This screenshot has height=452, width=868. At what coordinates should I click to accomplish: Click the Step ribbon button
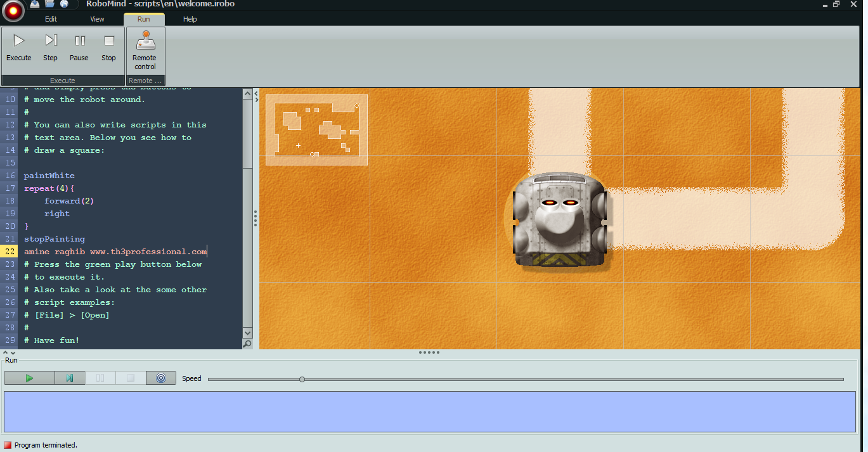click(x=50, y=48)
